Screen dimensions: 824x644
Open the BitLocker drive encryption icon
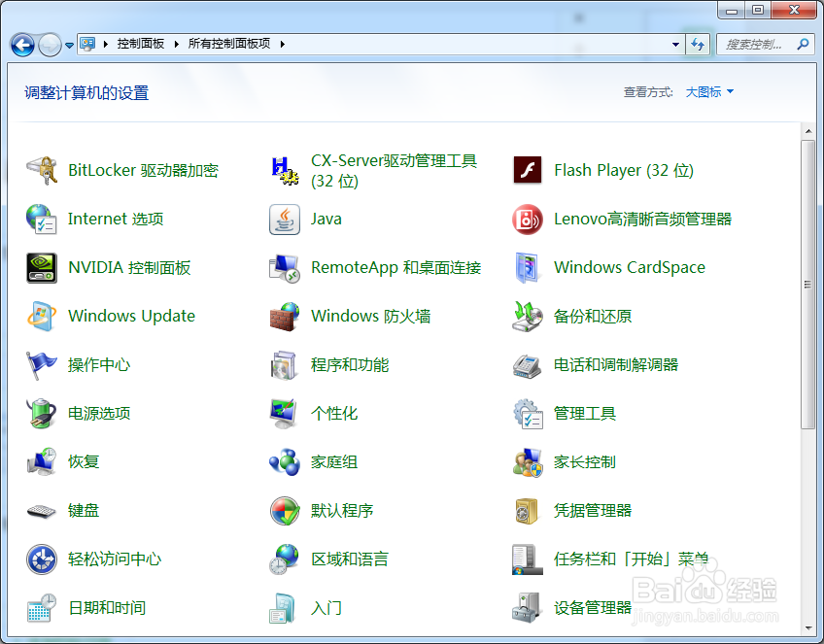tap(42, 170)
